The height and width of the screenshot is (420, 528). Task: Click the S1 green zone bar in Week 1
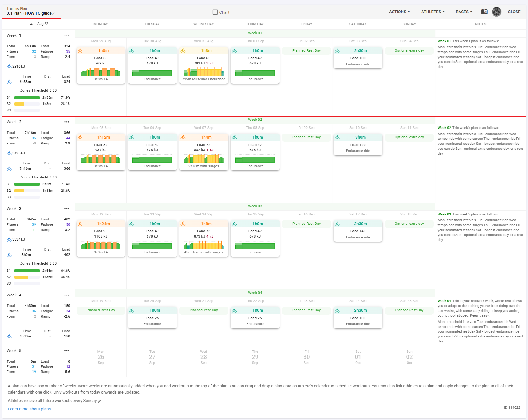click(x=27, y=98)
